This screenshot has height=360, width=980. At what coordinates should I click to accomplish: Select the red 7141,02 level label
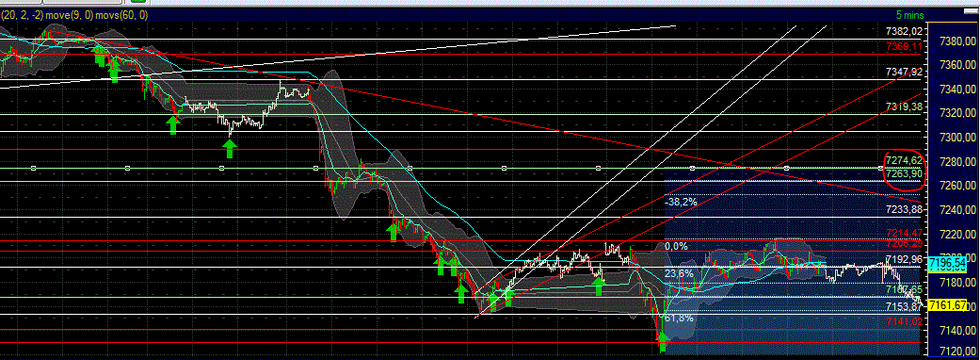point(905,321)
